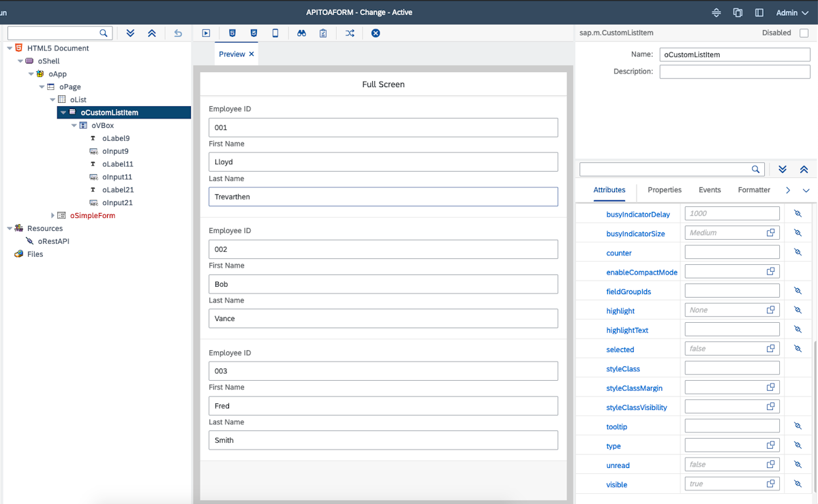
Task: Collapse all attribute groups double-chevron up
Action: [804, 170]
